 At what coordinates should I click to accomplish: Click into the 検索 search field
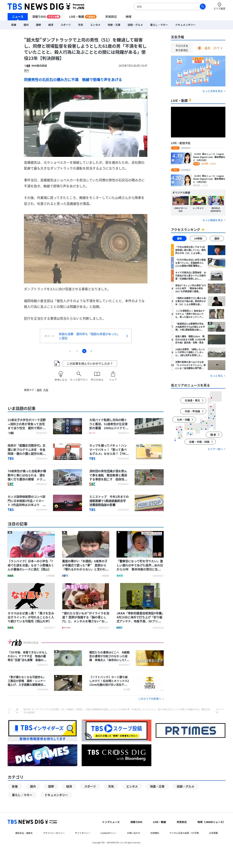pos(167,6)
